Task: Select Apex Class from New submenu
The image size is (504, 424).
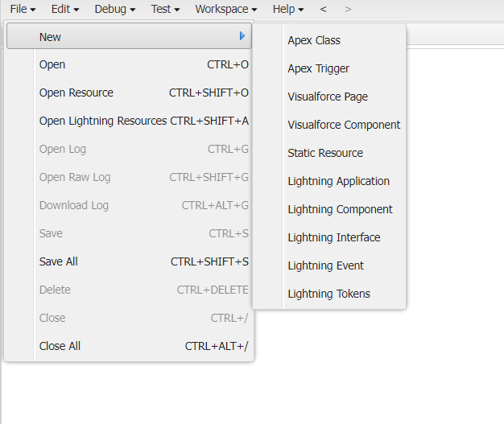Action: point(314,40)
